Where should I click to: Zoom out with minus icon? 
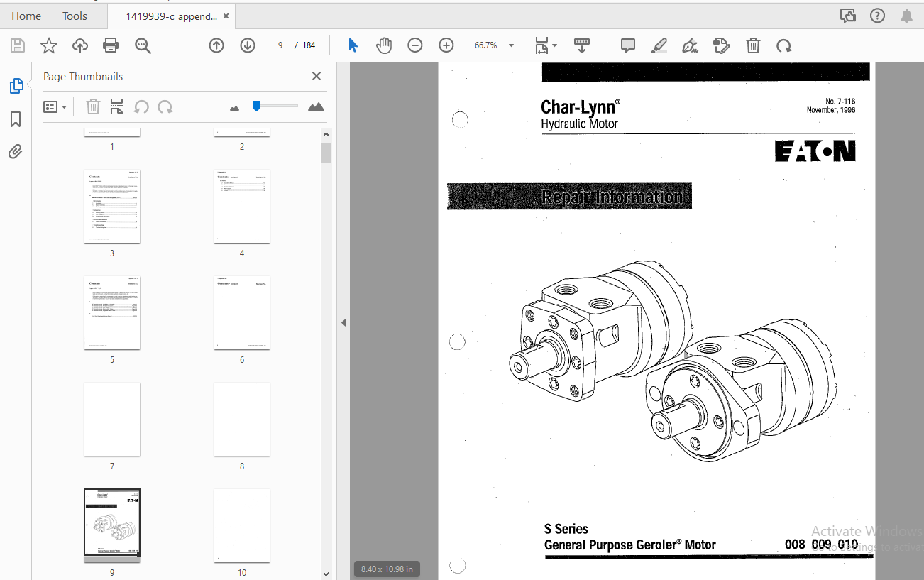click(x=415, y=45)
